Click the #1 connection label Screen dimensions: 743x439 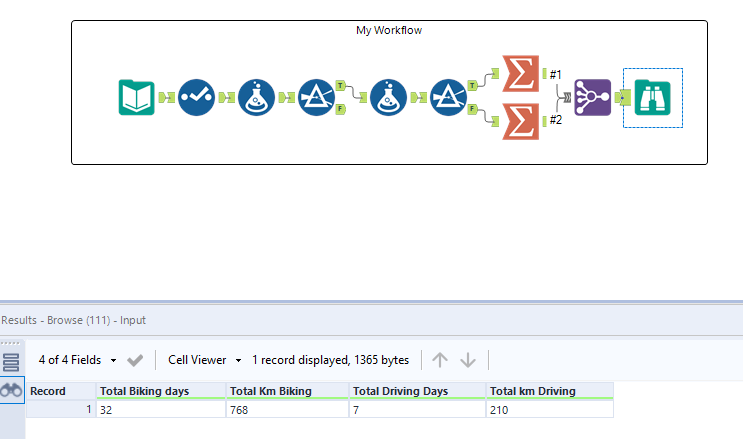click(555, 74)
